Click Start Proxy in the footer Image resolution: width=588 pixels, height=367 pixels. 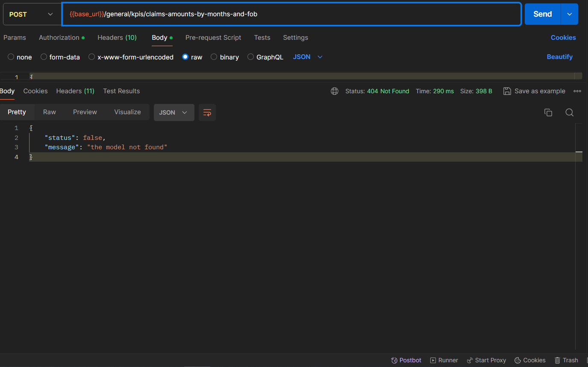click(486, 360)
